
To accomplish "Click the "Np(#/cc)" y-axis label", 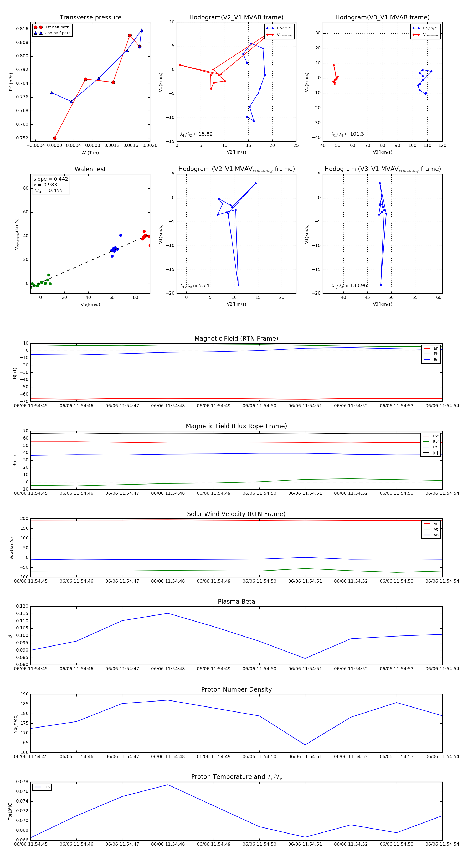I will [16, 723].
